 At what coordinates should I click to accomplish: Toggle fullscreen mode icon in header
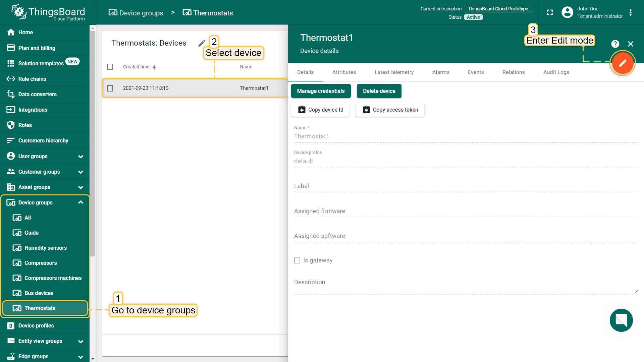(550, 12)
